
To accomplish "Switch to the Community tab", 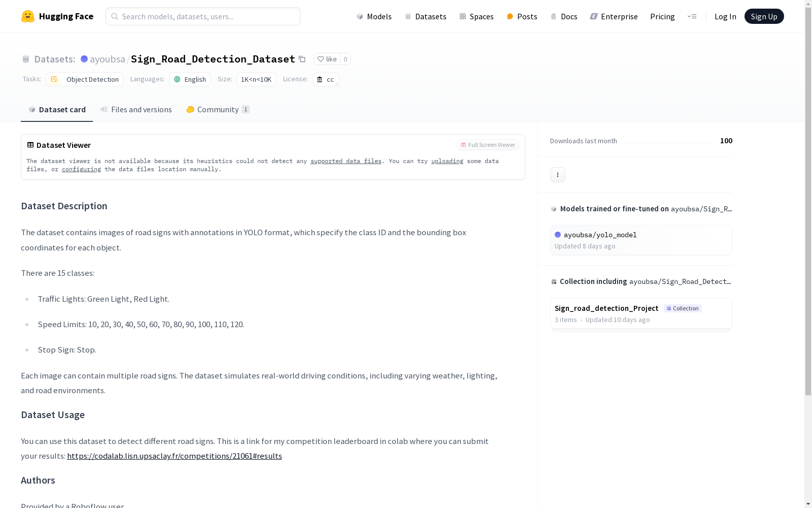I will coord(218,110).
